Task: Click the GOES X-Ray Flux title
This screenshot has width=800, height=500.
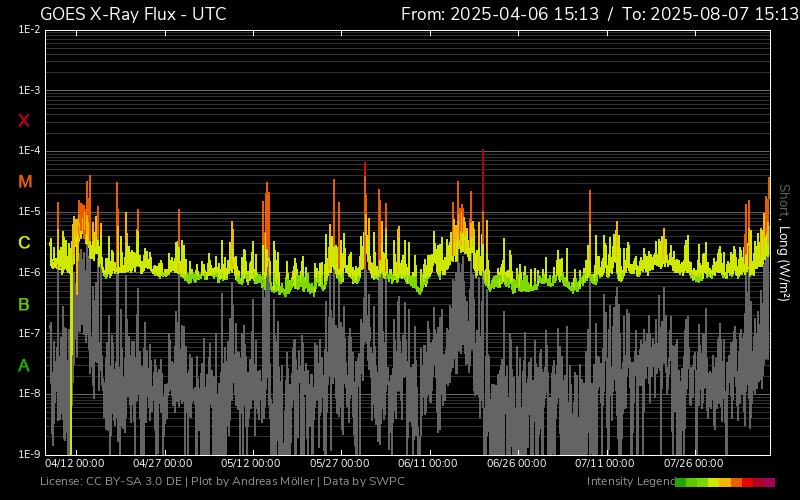Action: (x=133, y=14)
